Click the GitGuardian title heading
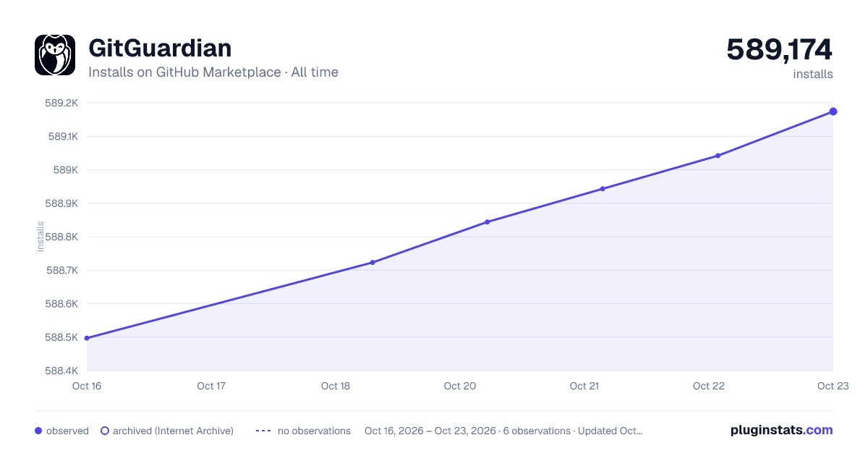 [160, 48]
